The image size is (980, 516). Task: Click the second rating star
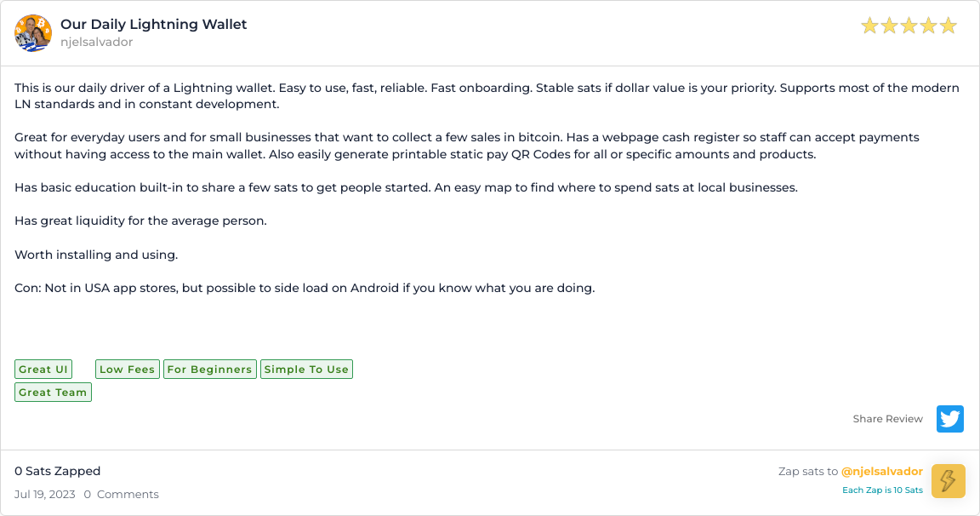click(x=889, y=26)
